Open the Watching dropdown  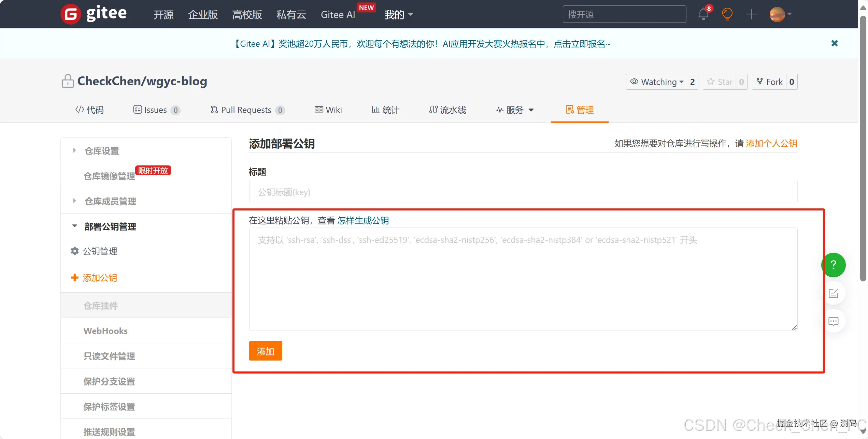[656, 82]
